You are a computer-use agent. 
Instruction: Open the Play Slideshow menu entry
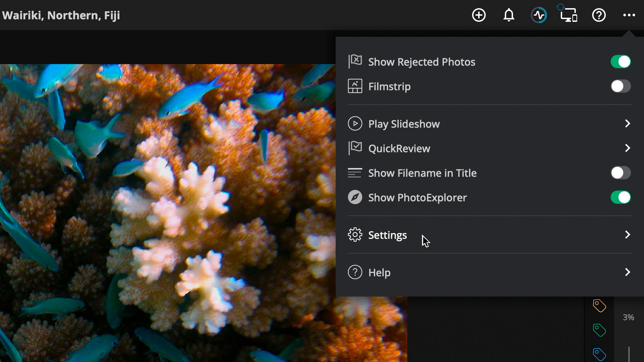[x=489, y=123]
